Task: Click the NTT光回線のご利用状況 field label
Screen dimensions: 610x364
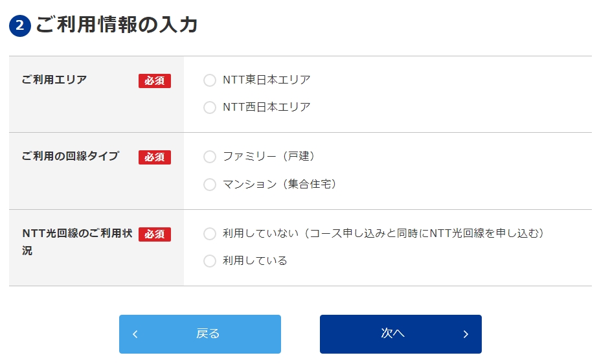Action: click(x=77, y=241)
